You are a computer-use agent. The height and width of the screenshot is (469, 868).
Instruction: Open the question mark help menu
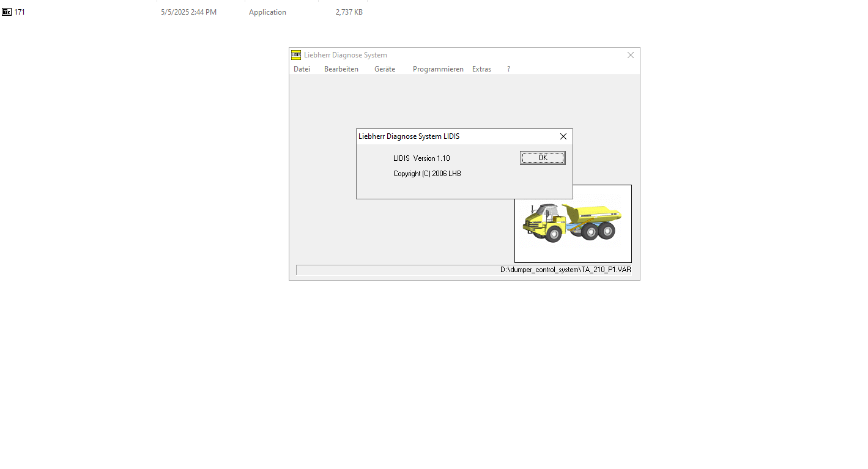coord(508,69)
